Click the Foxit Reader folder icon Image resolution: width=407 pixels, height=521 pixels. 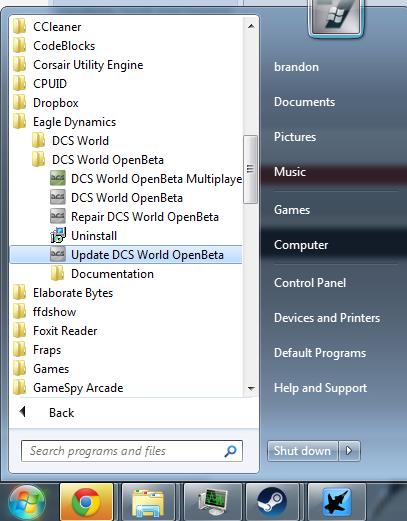tap(19, 331)
